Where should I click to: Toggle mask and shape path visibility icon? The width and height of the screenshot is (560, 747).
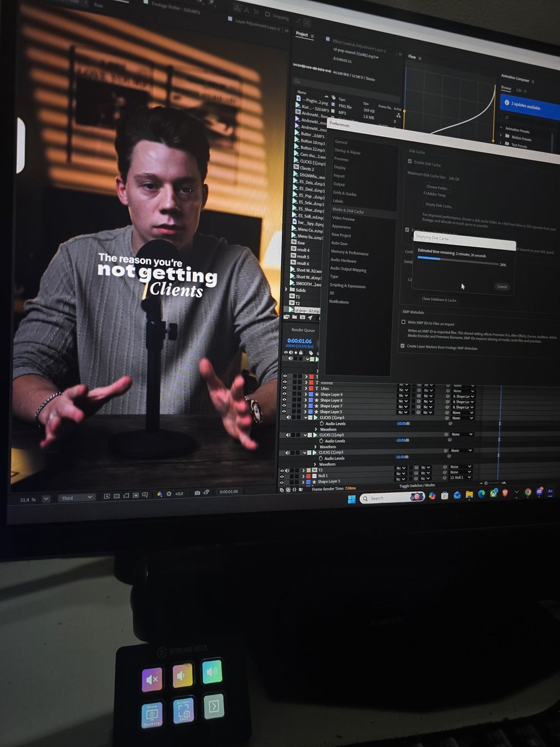pyautogui.click(x=126, y=496)
